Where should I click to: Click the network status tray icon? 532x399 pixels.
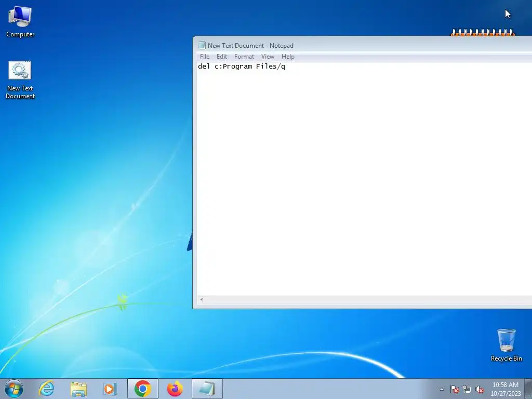(x=467, y=389)
